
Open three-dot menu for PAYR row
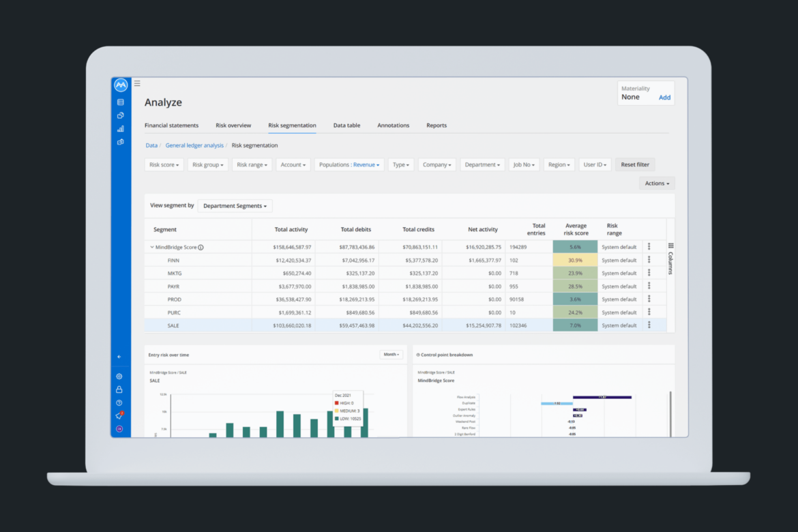tap(649, 286)
